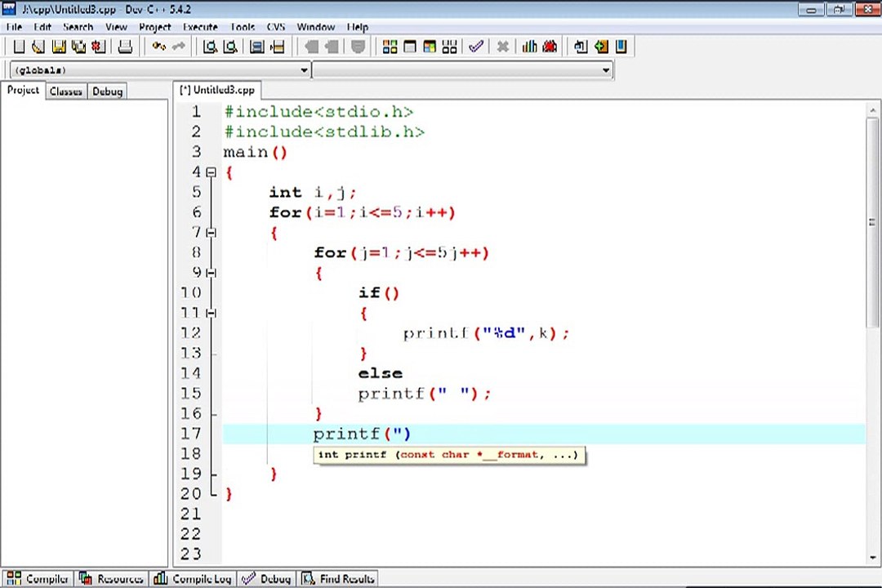Open the Compile Log bottom tab

coord(193,578)
